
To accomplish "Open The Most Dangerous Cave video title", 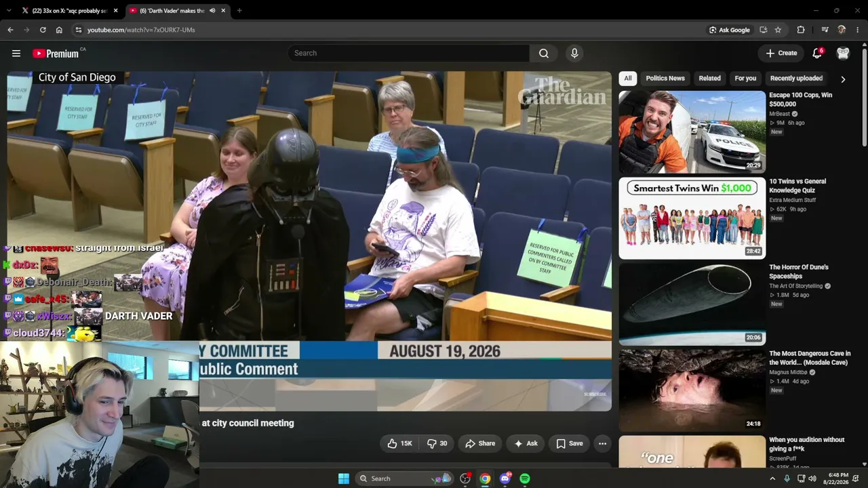I will point(810,358).
